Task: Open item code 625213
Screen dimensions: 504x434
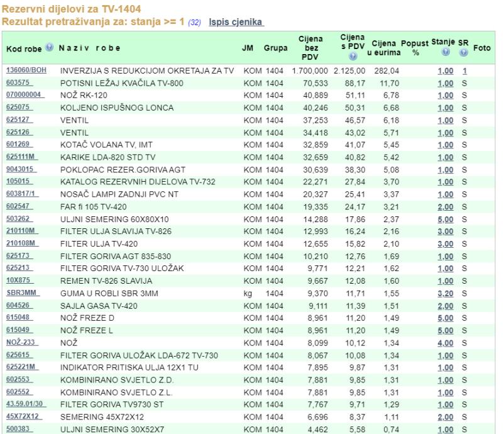Action: (19, 268)
